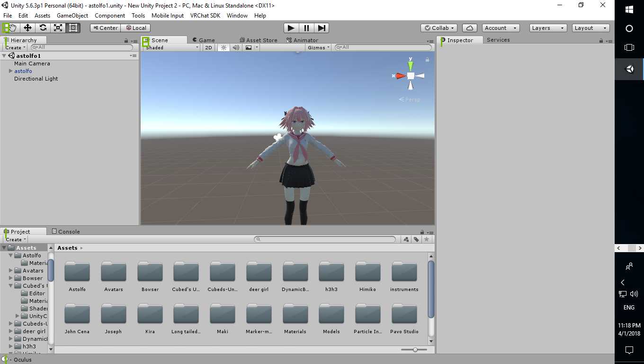Activate the Rect Transform tool
This screenshot has width=644, height=364.
point(73,28)
